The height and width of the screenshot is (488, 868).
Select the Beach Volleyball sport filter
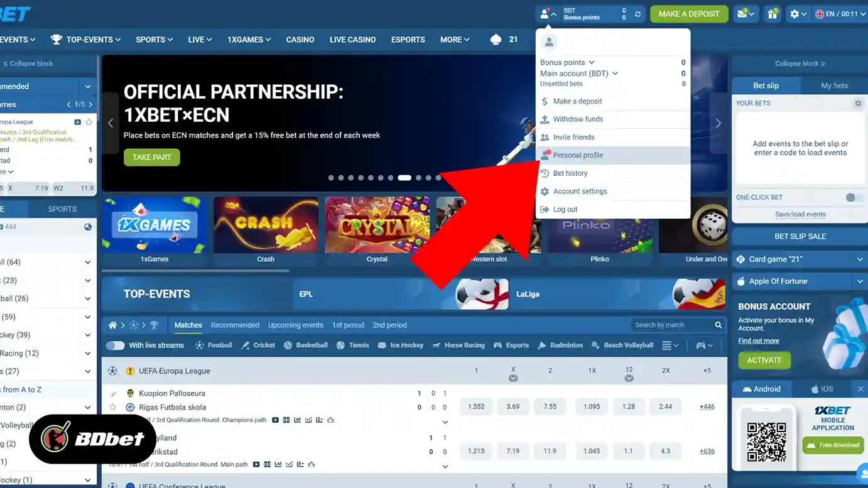[x=622, y=345]
